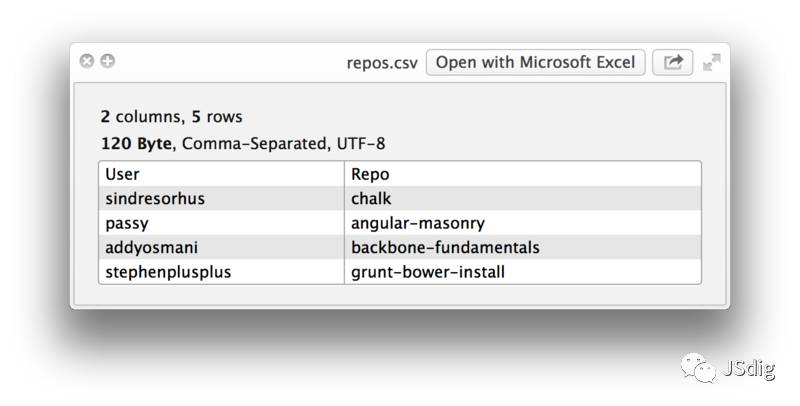The width and height of the screenshot is (800, 406).
Task: Click the WeChat logo in the watermark
Action: [x=698, y=368]
